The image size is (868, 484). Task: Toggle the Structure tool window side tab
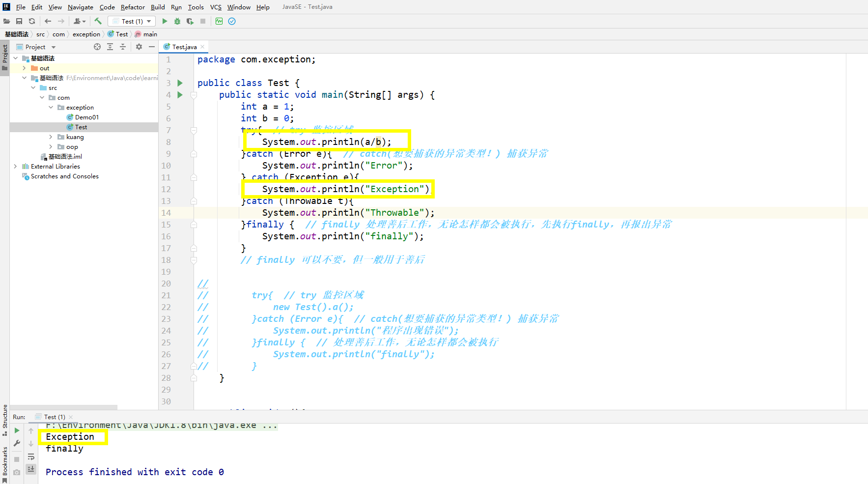[5, 420]
